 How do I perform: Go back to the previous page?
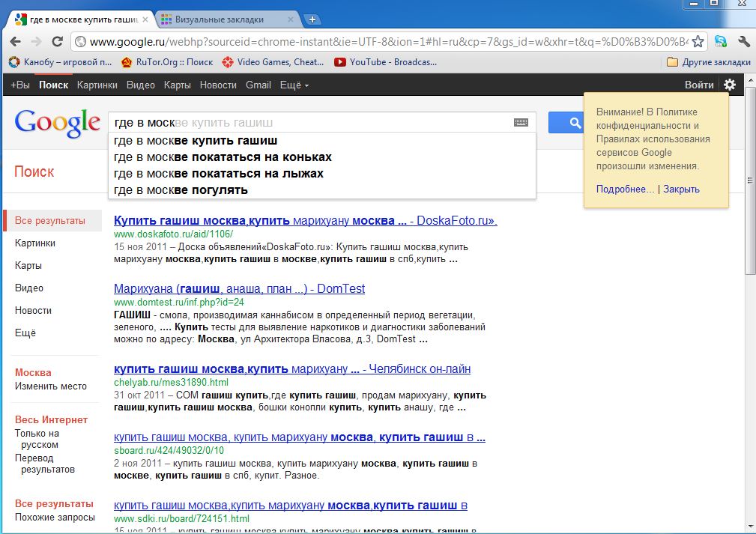[16, 41]
